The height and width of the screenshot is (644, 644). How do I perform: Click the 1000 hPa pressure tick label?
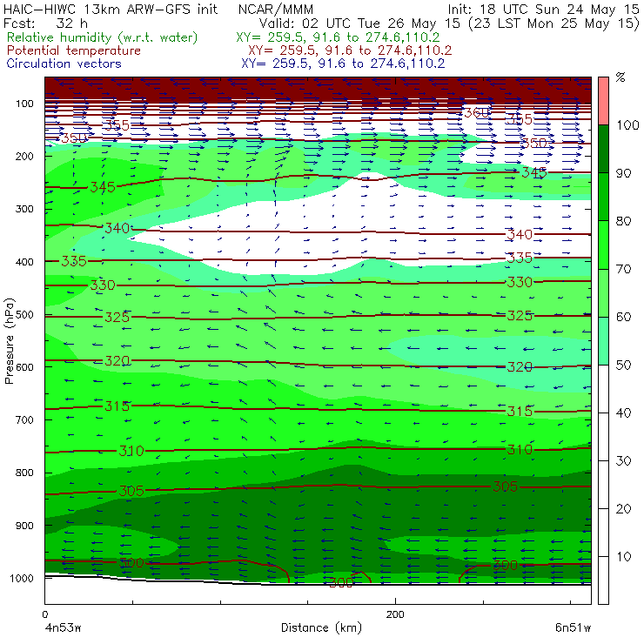coord(22,578)
